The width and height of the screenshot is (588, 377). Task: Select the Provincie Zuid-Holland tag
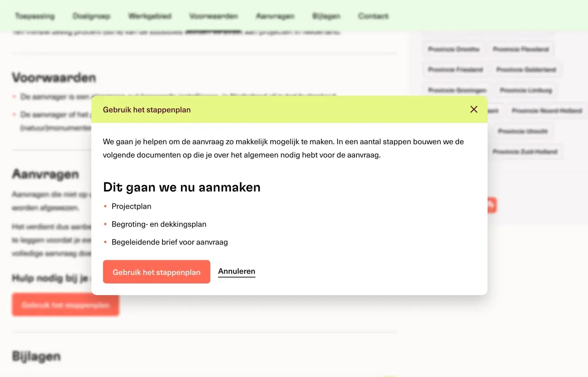tap(526, 151)
